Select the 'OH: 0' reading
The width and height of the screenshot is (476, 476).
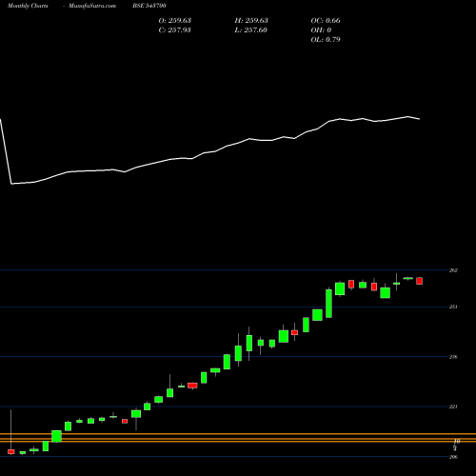pyautogui.click(x=321, y=30)
